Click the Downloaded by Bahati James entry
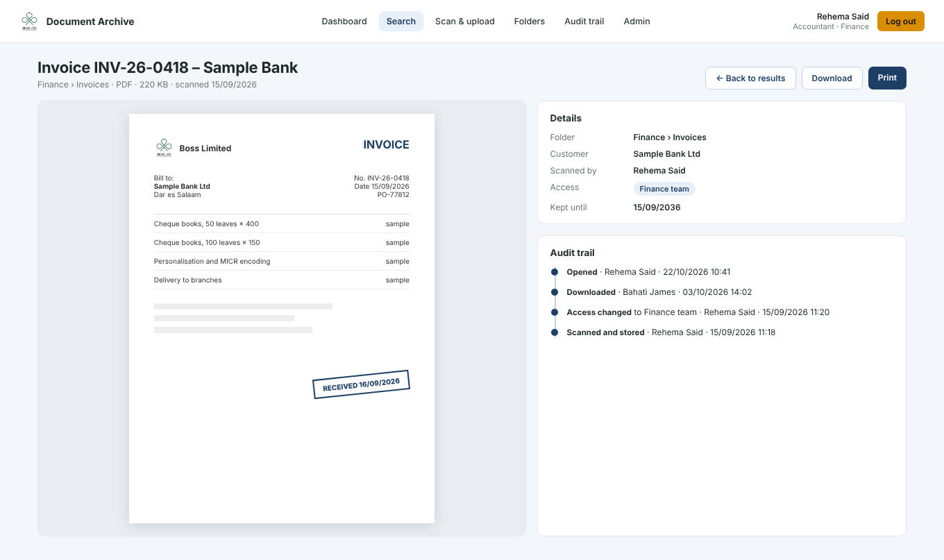This screenshot has width=944, height=560. (659, 292)
